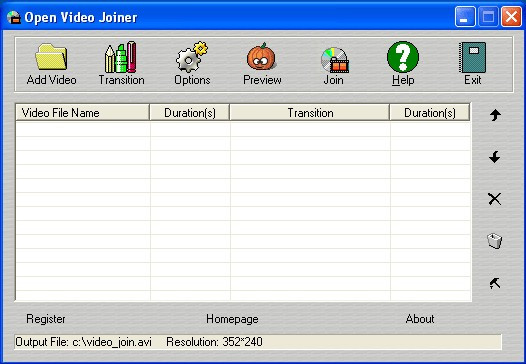Start joining with the Join disc icon
This screenshot has width=526, height=364.
point(334,60)
